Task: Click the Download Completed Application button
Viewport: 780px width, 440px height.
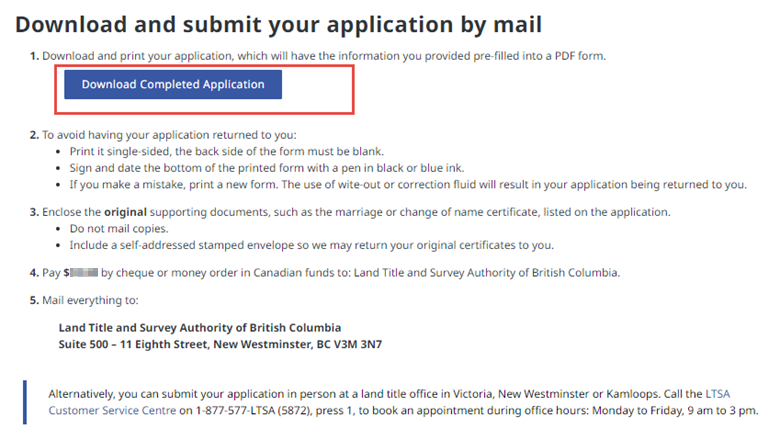Action: pyautogui.click(x=173, y=85)
